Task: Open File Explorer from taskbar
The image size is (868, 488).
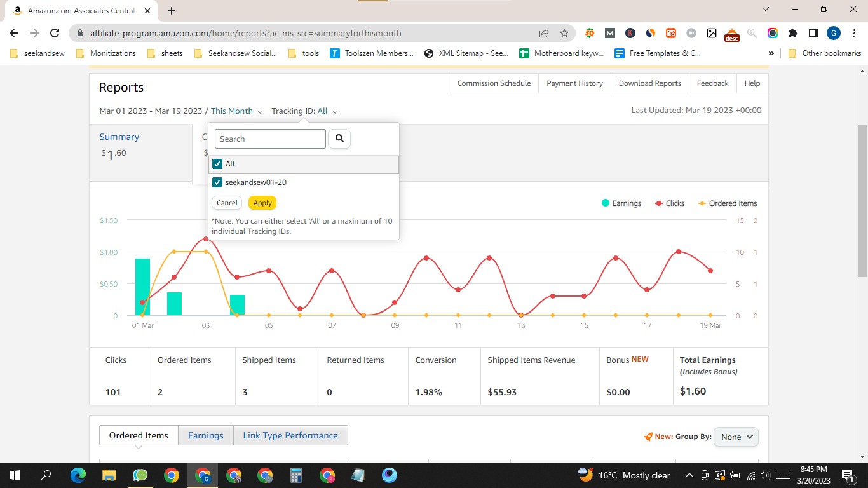Action: (x=109, y=475)
